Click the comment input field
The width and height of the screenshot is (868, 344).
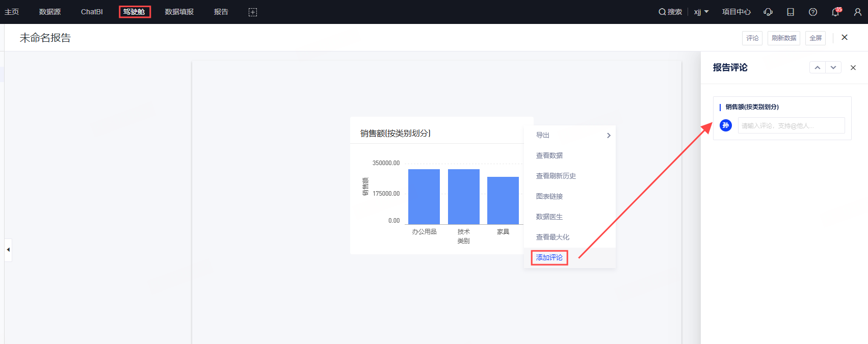[791, 125]
